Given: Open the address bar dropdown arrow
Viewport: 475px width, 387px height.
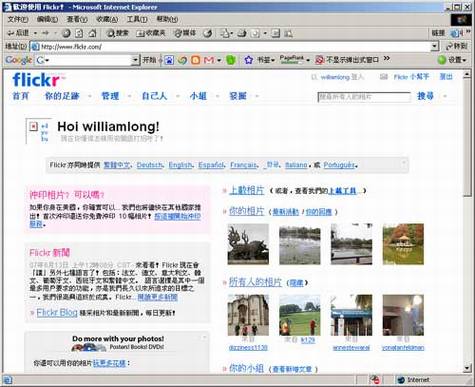Looking at the screenshot, I should (x=434, y=46).
